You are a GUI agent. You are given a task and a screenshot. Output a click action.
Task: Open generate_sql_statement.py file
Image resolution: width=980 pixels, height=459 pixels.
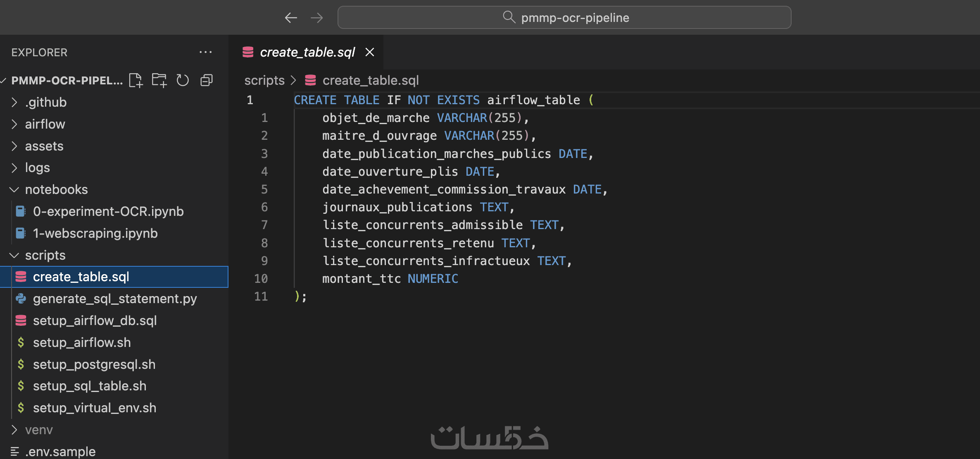(x=115, y=299)
